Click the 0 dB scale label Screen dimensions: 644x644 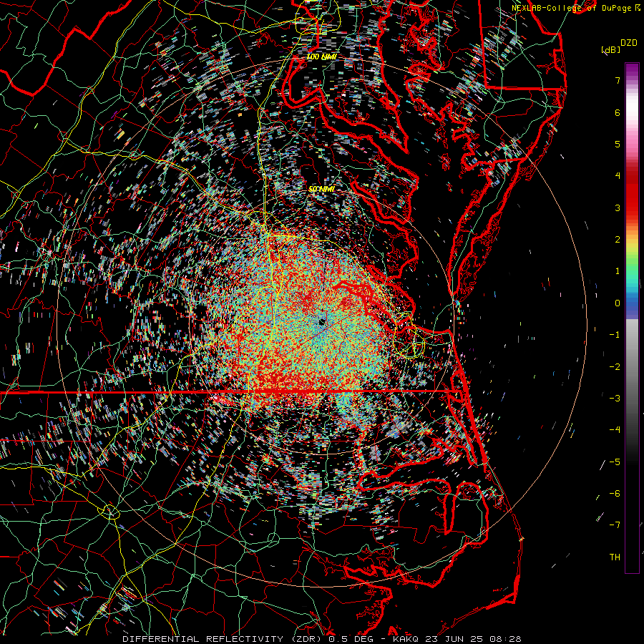click(618, 303)
